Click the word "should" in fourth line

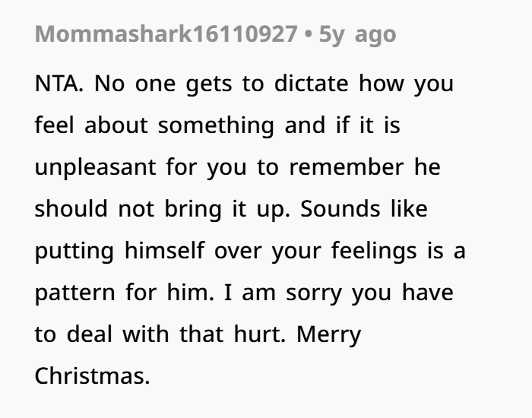point(71,209)
